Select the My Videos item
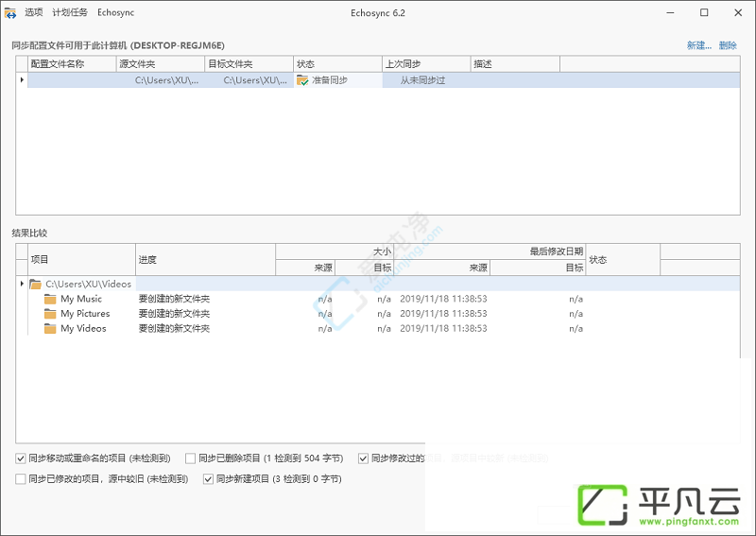The image size is (756, 536). tap(83, 329)
